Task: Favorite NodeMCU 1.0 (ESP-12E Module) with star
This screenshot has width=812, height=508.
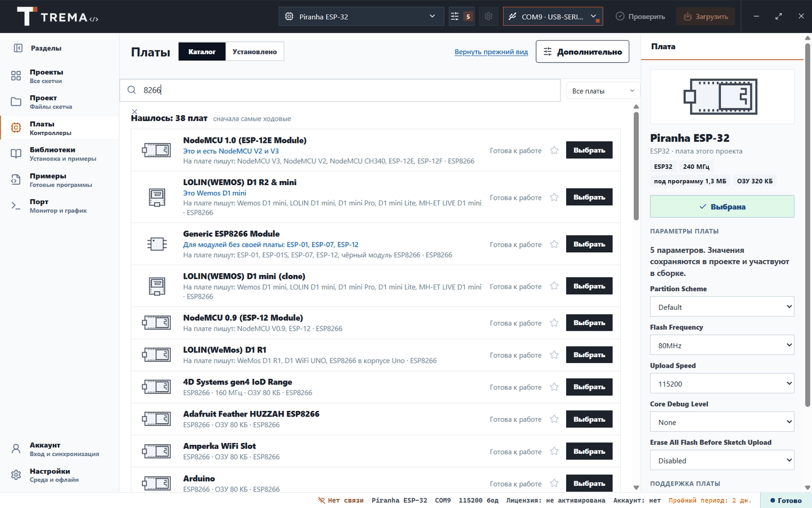Action: click(554, 150)
